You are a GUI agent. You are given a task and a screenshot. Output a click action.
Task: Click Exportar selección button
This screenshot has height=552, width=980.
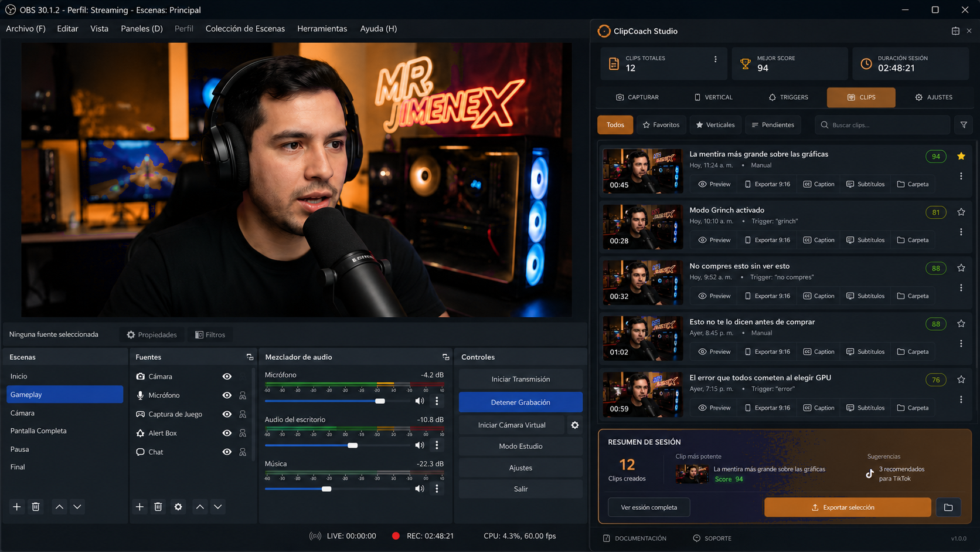(x=848, y=507)
